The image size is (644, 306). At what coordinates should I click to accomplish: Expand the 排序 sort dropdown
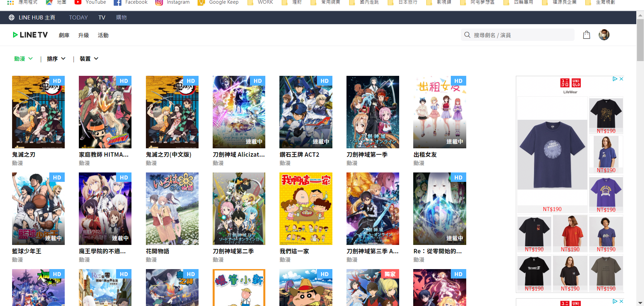point(56,59)
